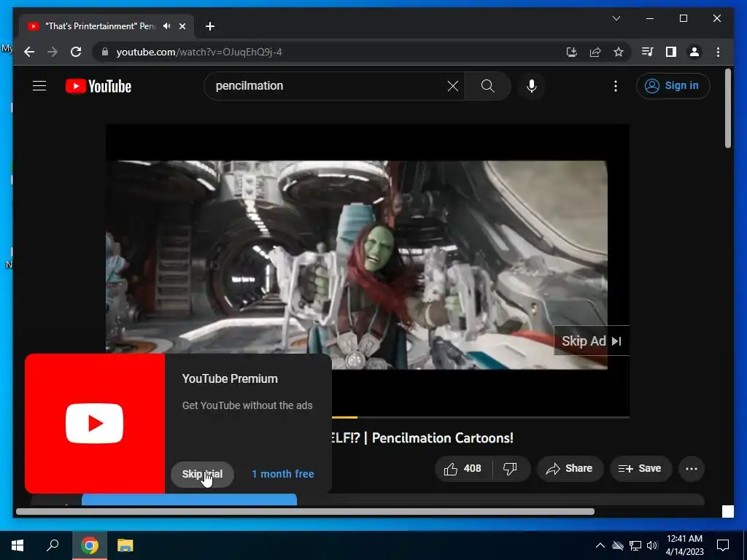
Task: Click the horizontal page scrollbar
Action: coord(305,511)
